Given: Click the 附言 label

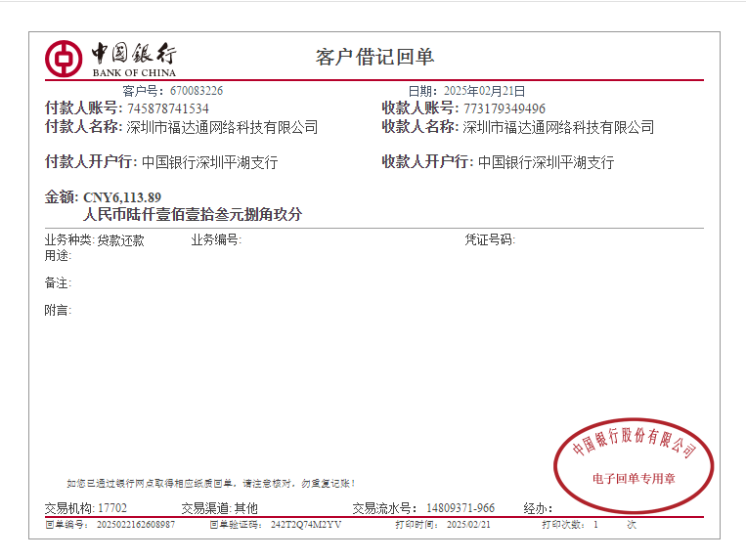Looking at the screenshot, I should tap(58, 311).
